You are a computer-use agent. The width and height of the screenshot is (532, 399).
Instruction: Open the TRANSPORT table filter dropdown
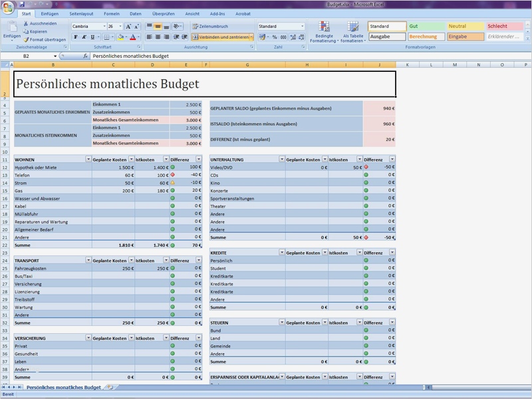(x=88, y=260)
